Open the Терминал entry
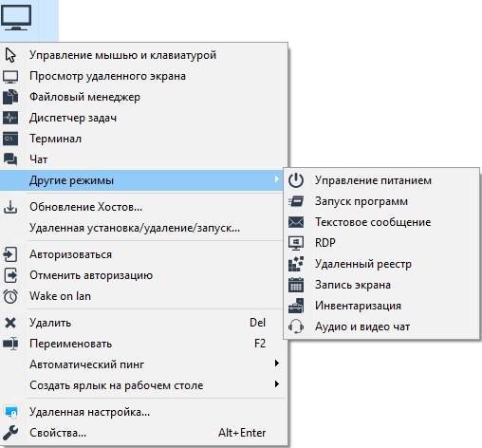Viewport: 482px width, 448px height. 144,139
